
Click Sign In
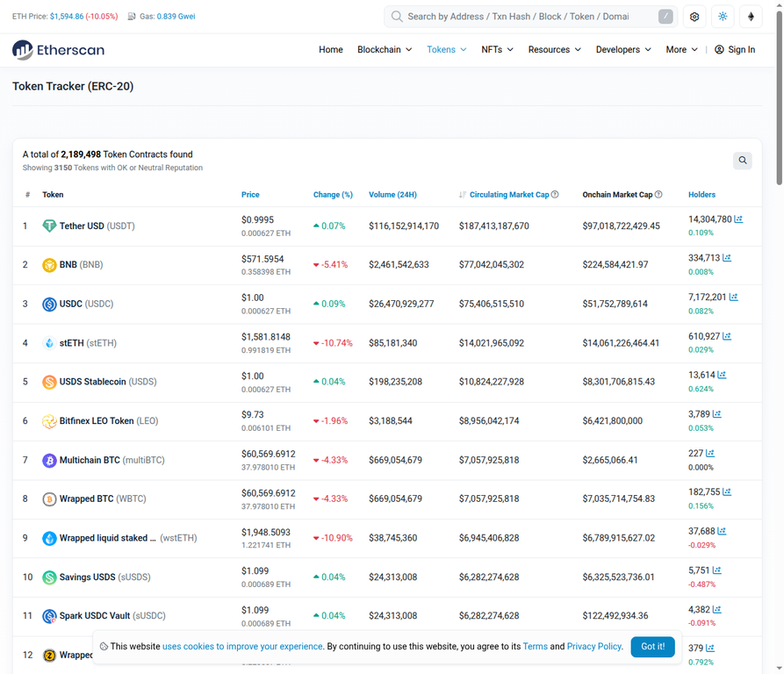click(x=735, y=49)
